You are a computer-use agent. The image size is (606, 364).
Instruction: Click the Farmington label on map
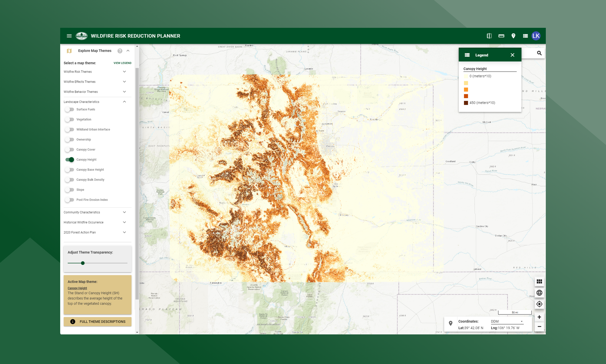pos(216,283)
